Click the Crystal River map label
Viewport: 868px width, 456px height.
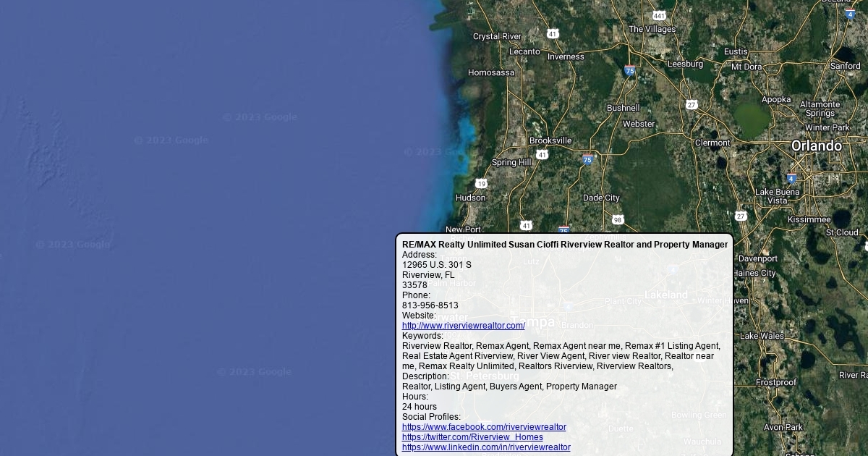[497, 36]
